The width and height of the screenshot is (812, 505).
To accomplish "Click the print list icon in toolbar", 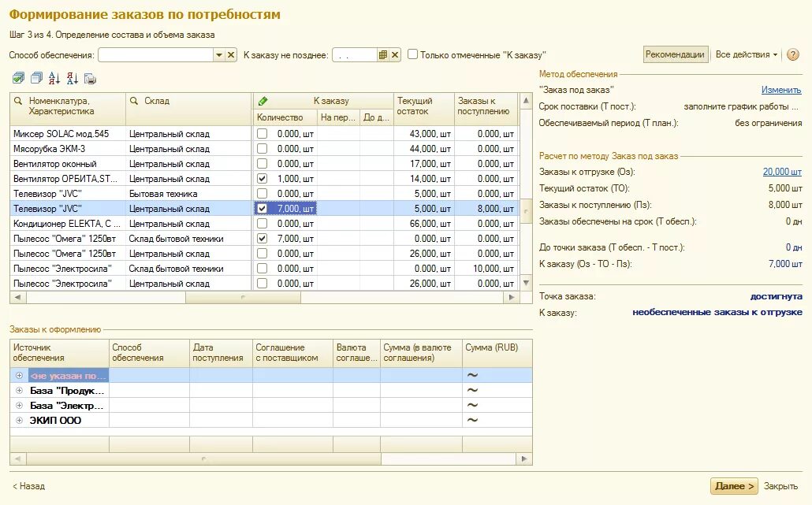I will (90, 79).
